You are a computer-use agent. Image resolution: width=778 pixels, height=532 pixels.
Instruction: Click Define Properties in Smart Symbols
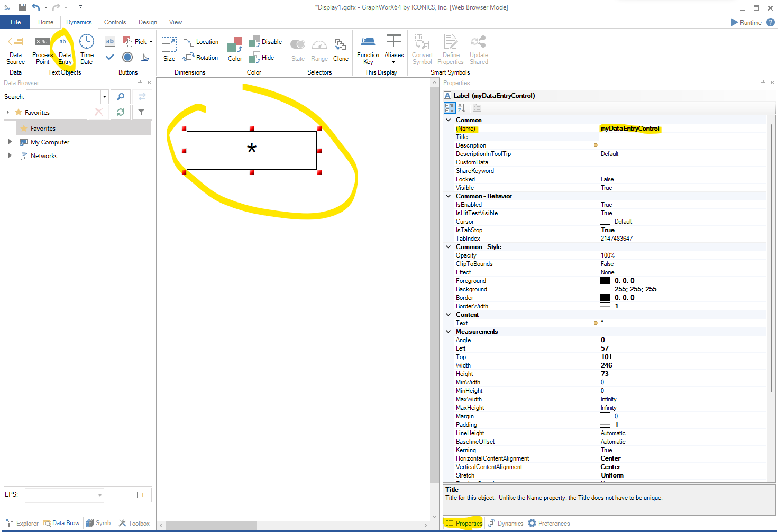point(451,50)
